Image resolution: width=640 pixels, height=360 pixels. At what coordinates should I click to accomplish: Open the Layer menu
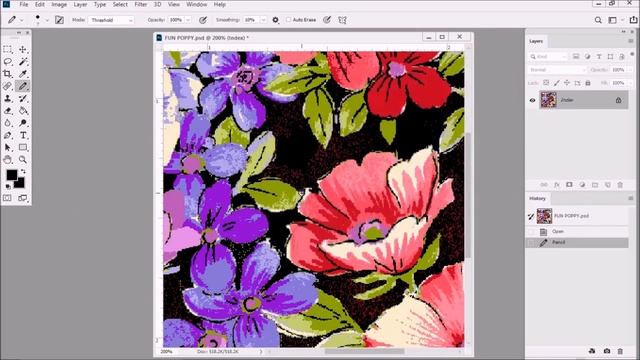[x=80, y=4]
